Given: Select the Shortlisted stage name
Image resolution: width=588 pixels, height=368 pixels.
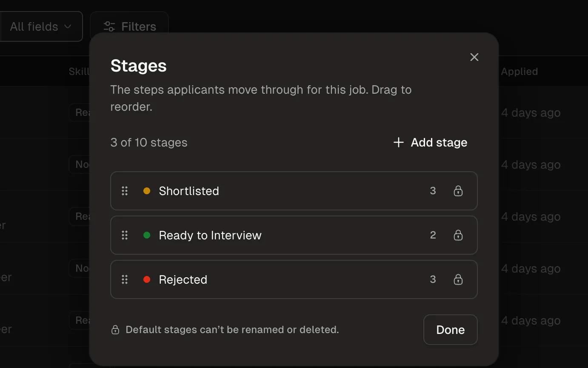Looking at the screenshot, I should pos(189,191).
